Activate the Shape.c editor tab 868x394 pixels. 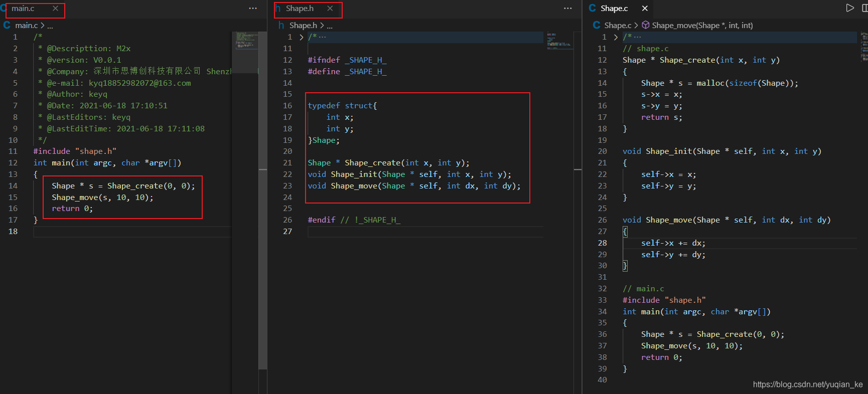614,9
